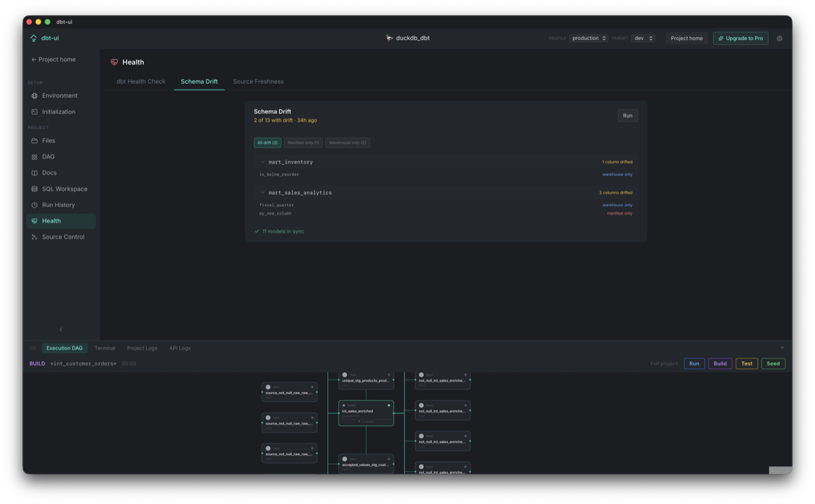Switch to the Source Freshness tab

pos(258,82)
